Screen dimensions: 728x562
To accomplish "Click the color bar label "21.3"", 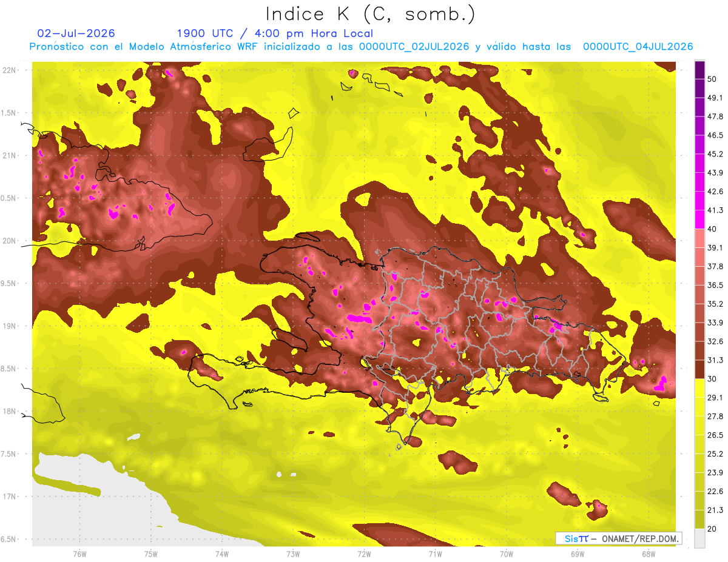I will tap(716, 510).
